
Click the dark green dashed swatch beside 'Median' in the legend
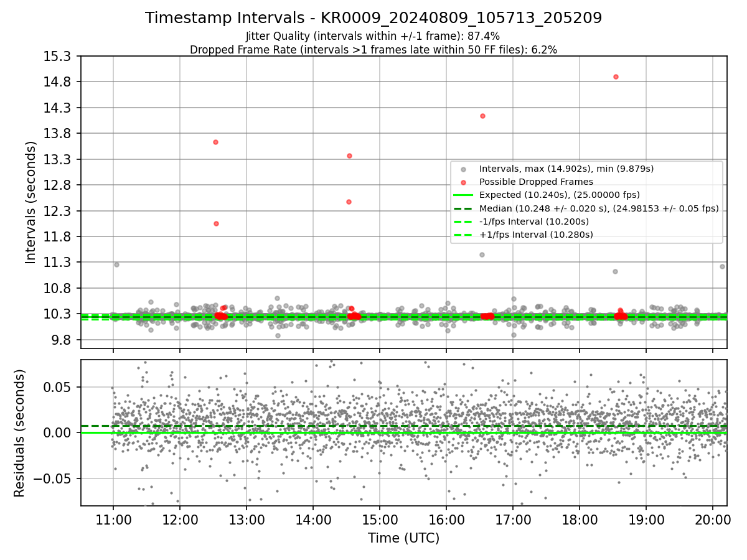click(x=463, y=208)
